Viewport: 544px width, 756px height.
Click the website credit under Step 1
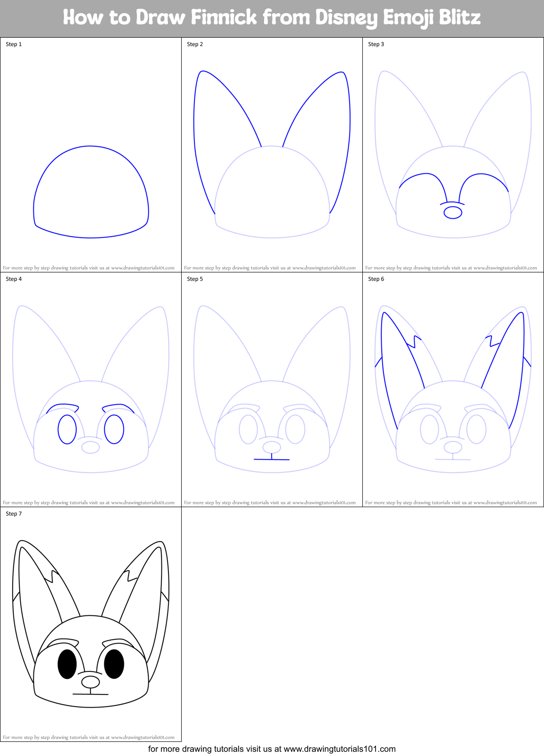89,268
